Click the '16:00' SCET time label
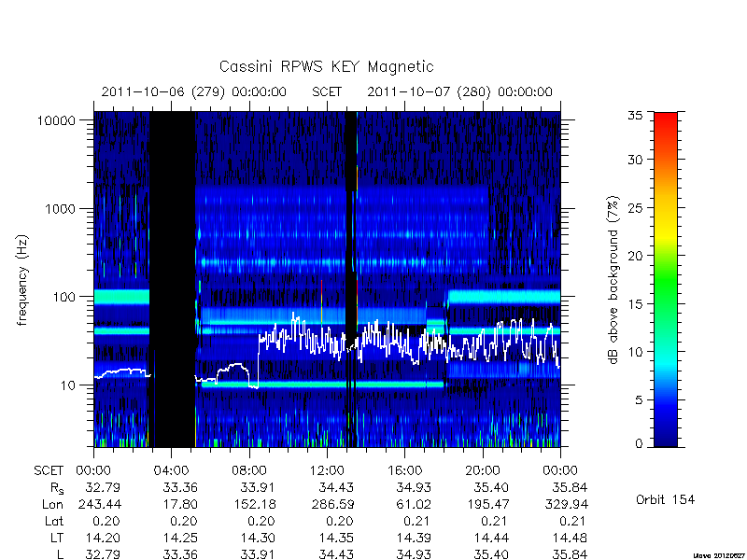 (404, 471)
